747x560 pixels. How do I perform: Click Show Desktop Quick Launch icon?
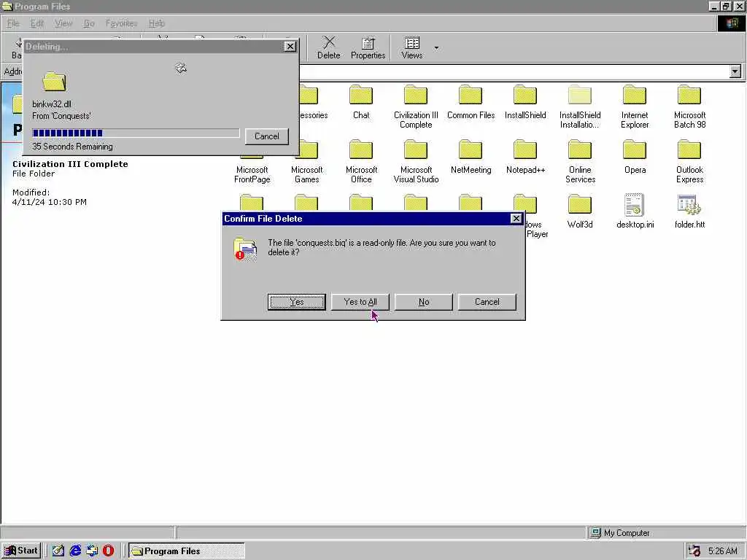tap(58, 551)
